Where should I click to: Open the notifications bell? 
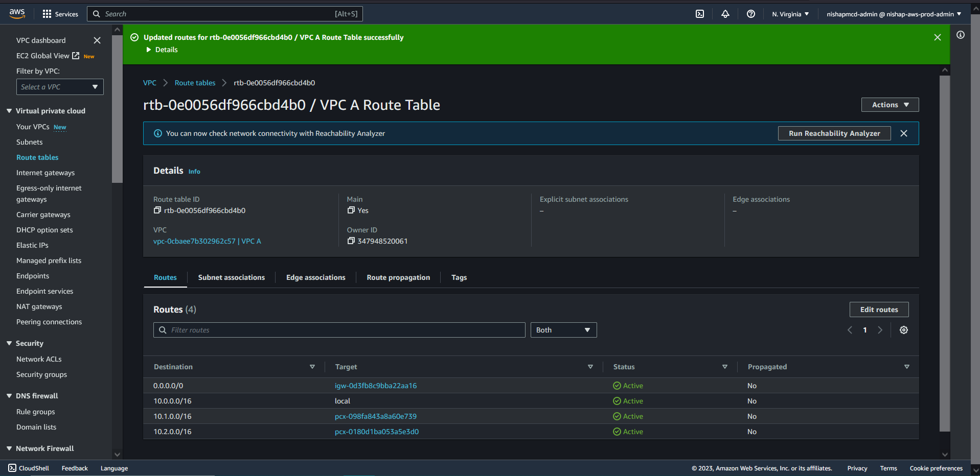coord(725,14)
